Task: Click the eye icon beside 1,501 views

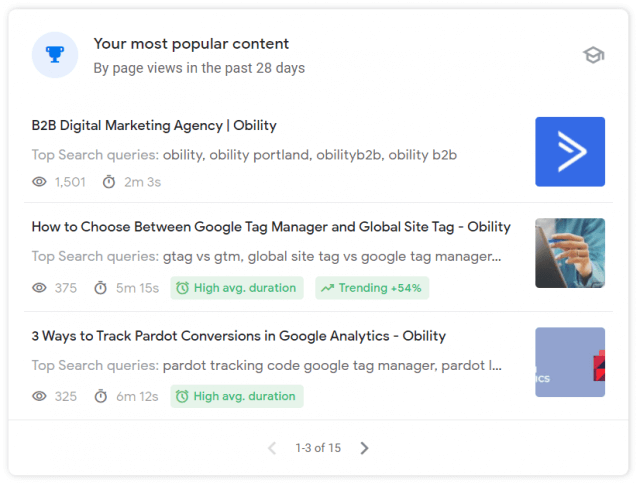Action: tap(39, 182)
